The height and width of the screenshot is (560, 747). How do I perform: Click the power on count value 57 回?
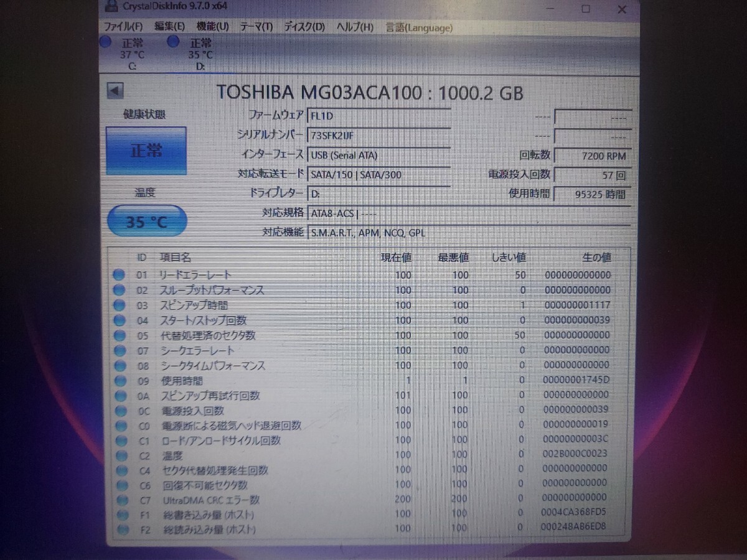click(x=592, y=175)
